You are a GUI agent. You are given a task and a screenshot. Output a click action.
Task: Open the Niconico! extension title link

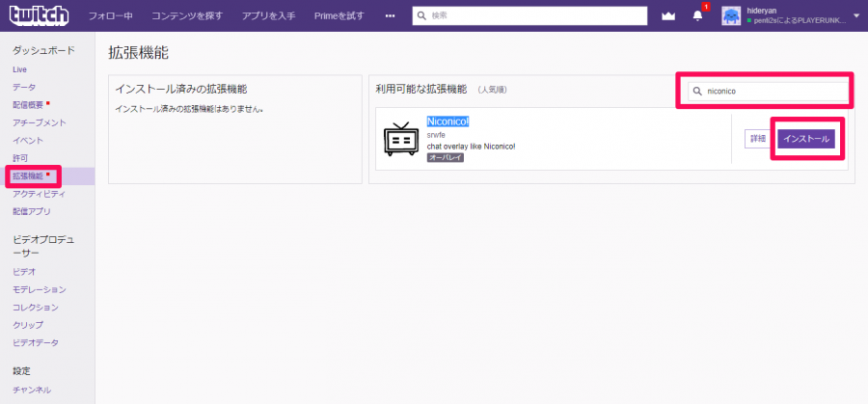tap(448, 121)
